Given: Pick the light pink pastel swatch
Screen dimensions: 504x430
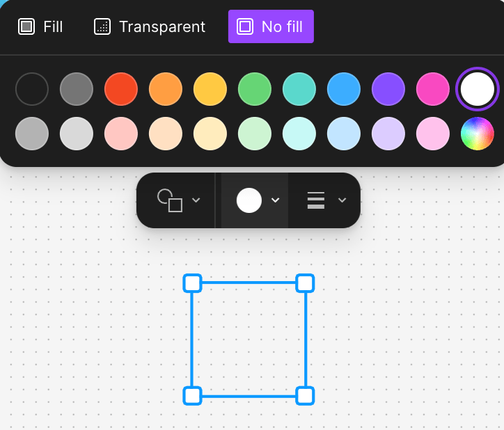Looking at the screenshot, I should point(432,134).
